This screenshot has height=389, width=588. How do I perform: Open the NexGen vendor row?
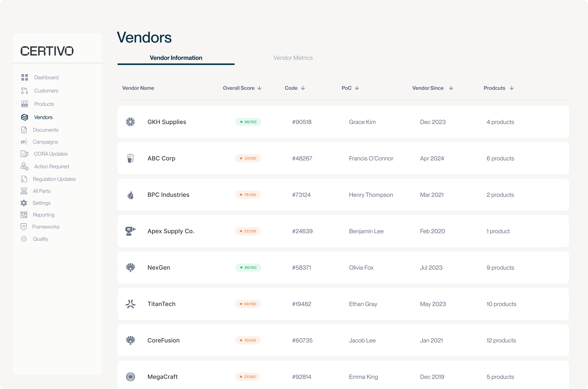coord(343,267)
